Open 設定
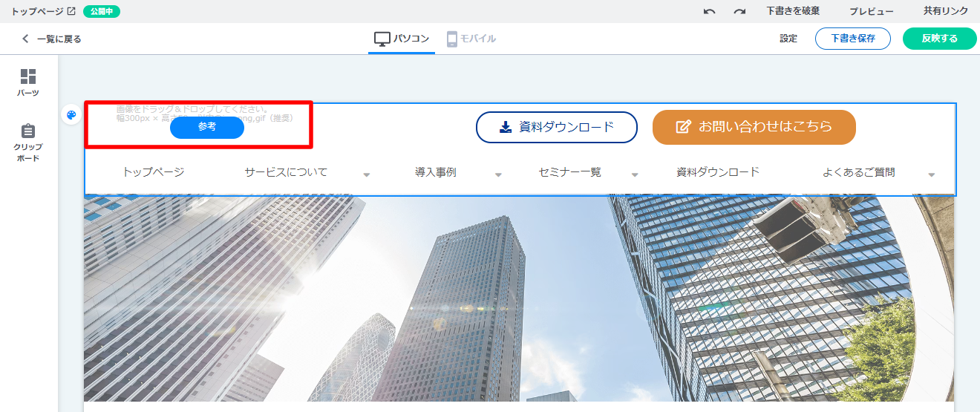 point(788,39)
